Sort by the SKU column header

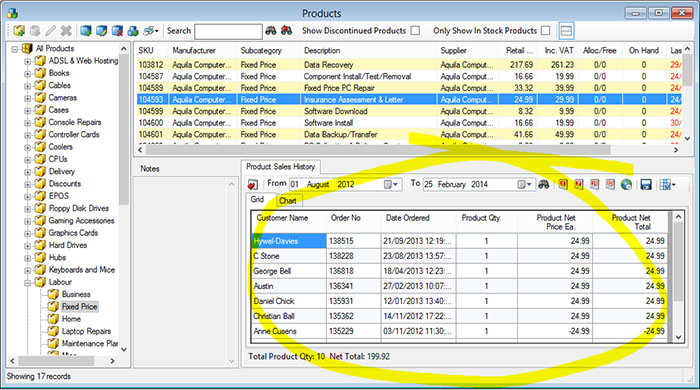152,50
